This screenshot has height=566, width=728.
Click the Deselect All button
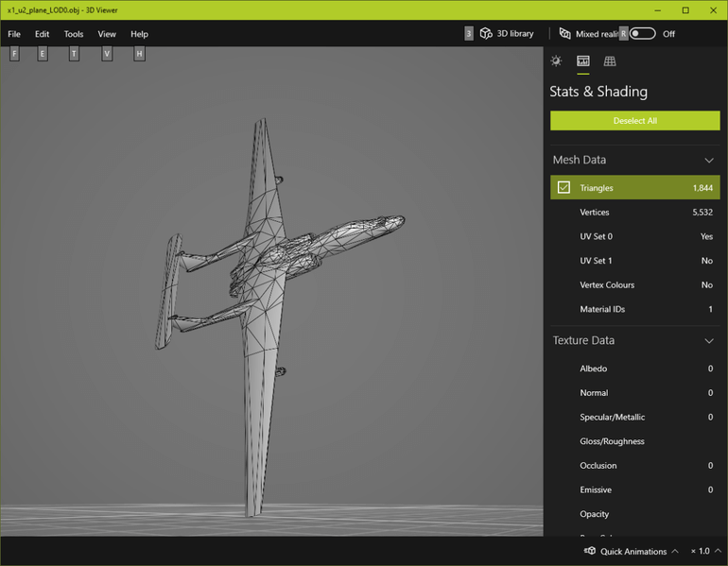tap(635, 121)
